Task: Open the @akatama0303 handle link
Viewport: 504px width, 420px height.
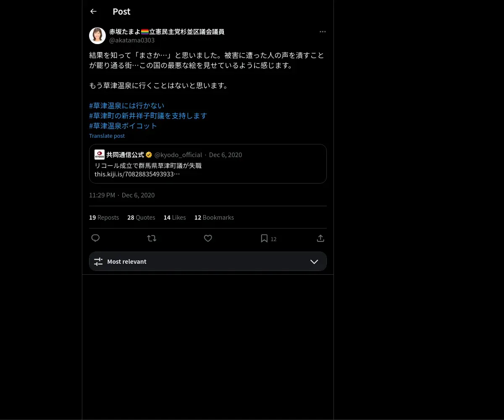Action: (x=132, y=40)
